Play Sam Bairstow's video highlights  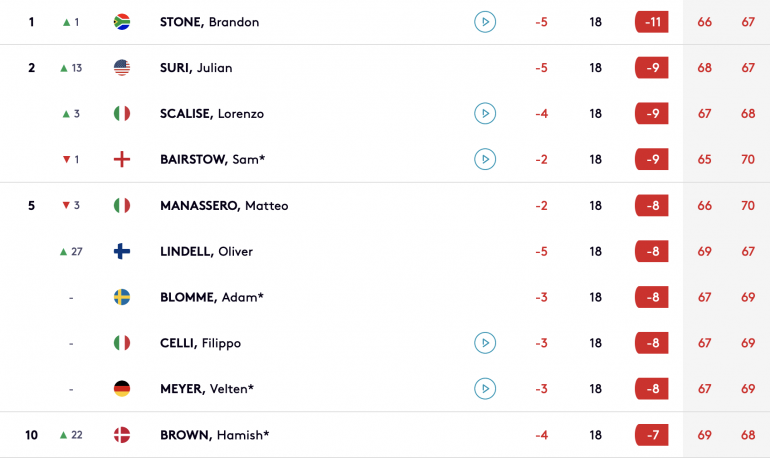485,159
